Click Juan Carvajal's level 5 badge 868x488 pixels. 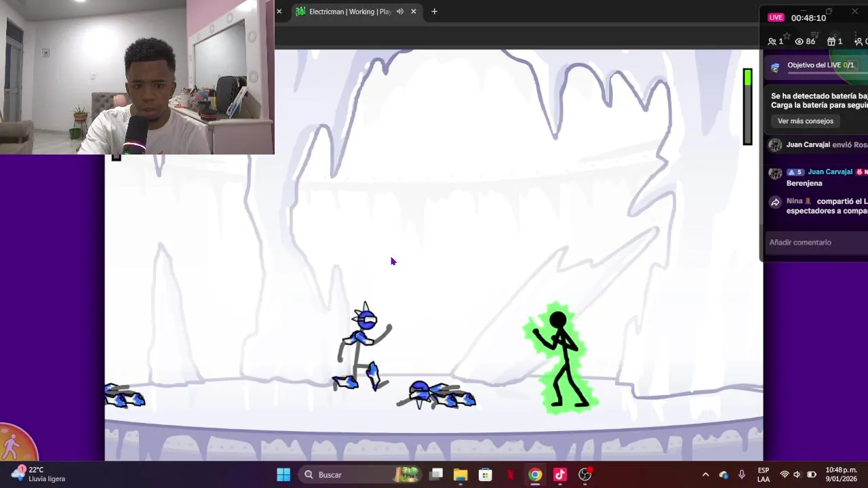tap(795, 172)
